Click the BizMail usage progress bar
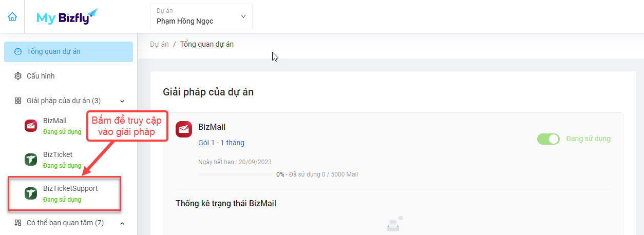644x235 pixels. pyautogui.click(x=235, y=174)
